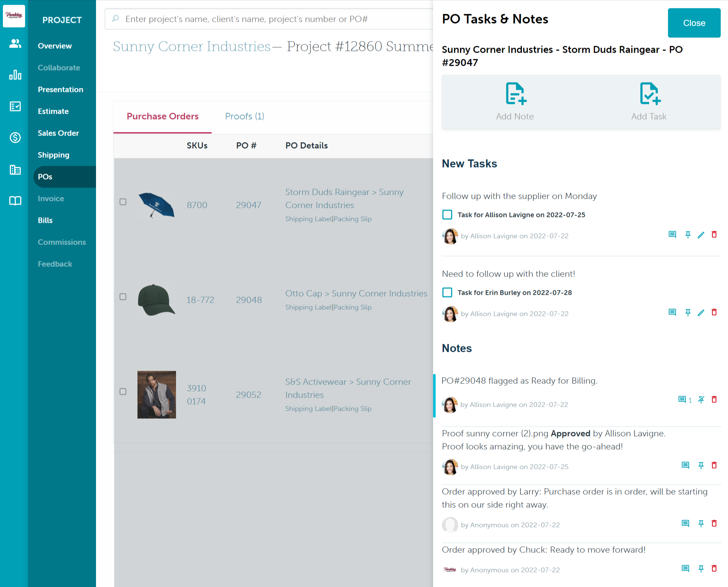Delete Larry's order approved note

714,523
